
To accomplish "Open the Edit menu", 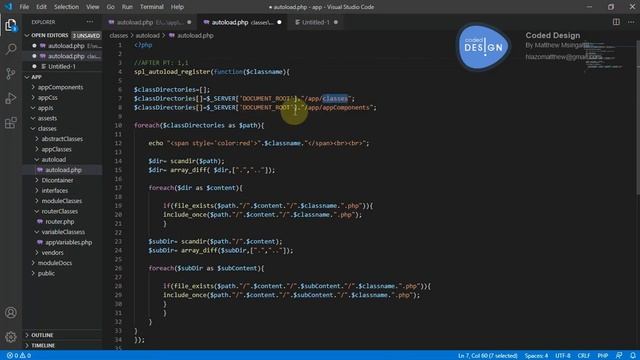I will (41, 7).
